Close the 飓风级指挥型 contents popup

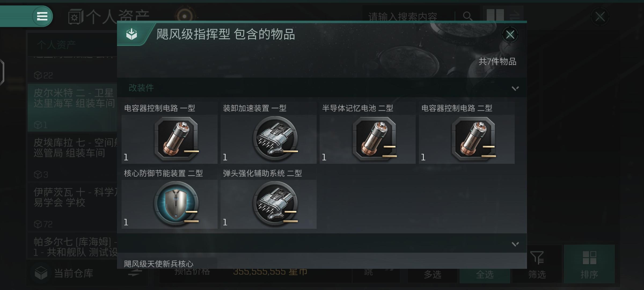(x=510, y=35)
